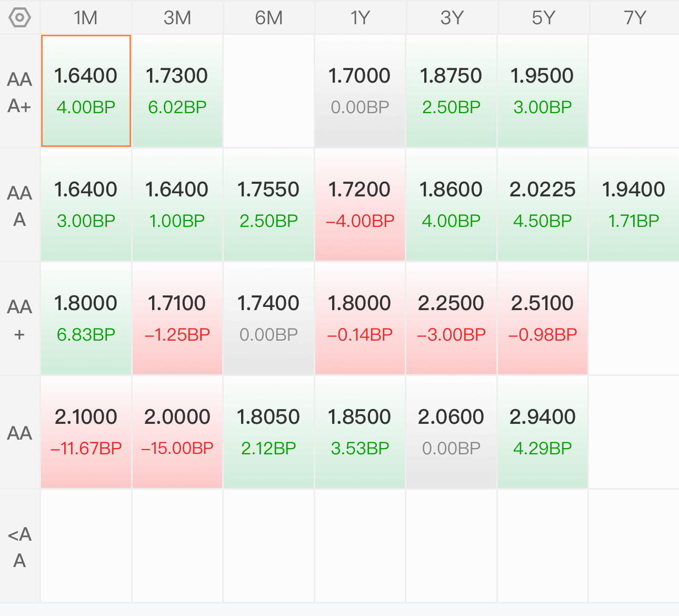Click AA+ 1M cell showing 6.83BP

click(x=86, y=319)
